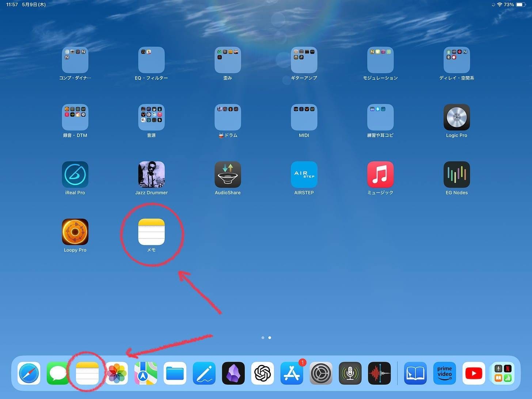The width and height of the screenshot is (532, 399).
Task: Launch AudioShare app
Action: 228,174
